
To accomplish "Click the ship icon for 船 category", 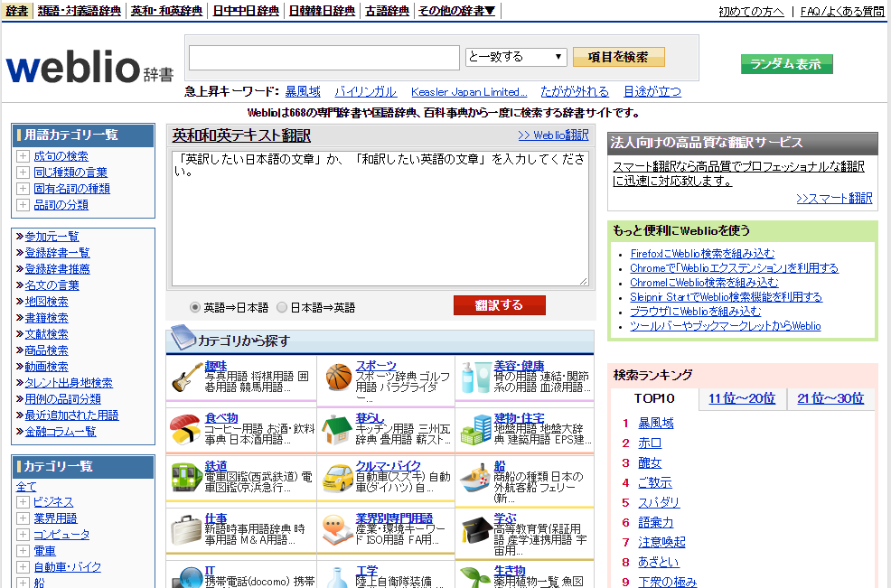I will pos(476,478).
